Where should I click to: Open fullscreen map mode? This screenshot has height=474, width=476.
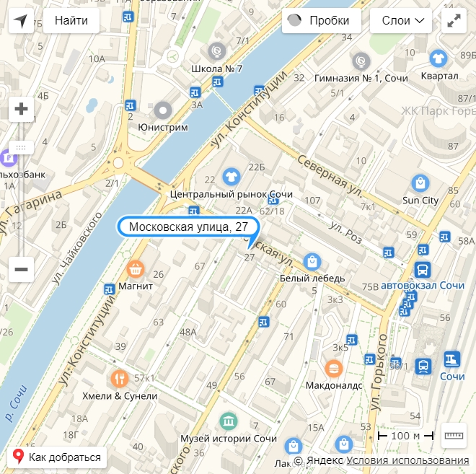point(454,21)
